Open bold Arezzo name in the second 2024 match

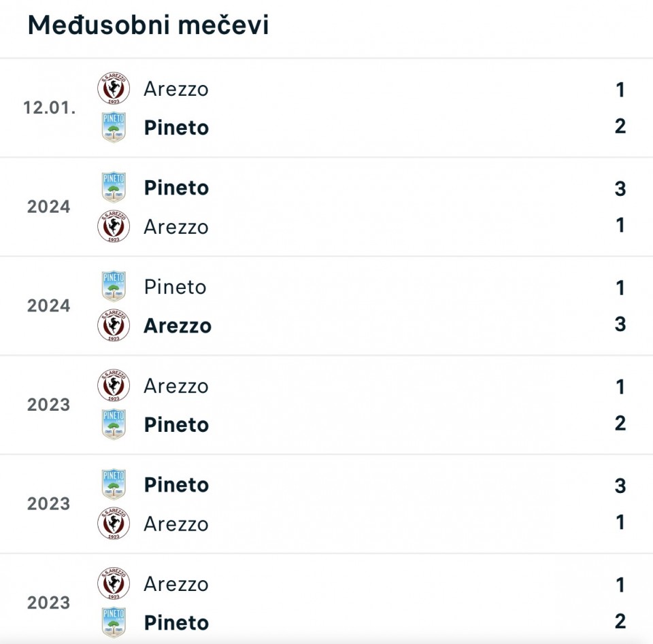[x=178, y=326]
